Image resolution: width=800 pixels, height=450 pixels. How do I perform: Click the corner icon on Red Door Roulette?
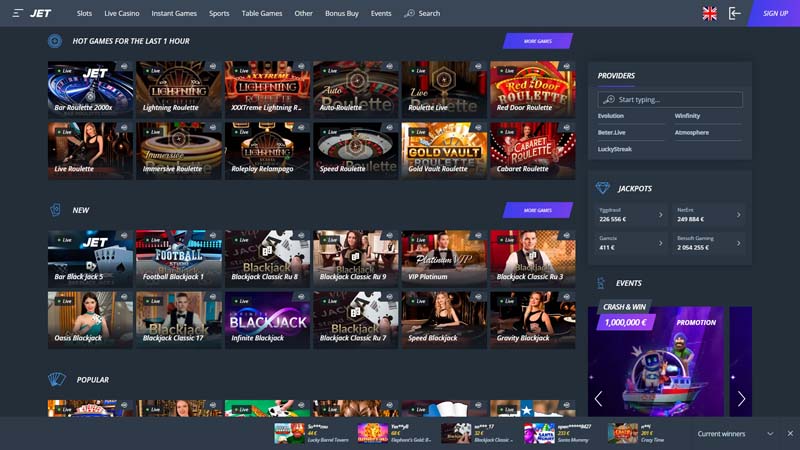(x=566, y=66)
